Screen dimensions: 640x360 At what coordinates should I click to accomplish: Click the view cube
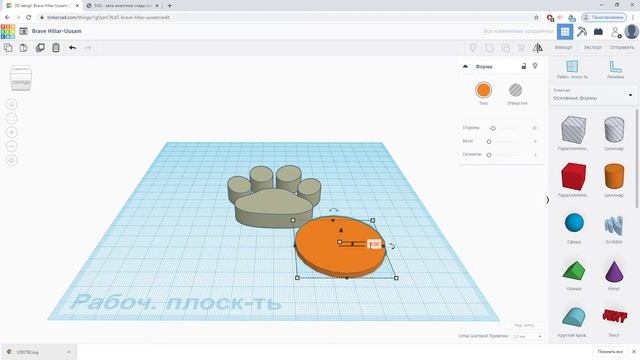pyautogui.click(x=21, y=78)
